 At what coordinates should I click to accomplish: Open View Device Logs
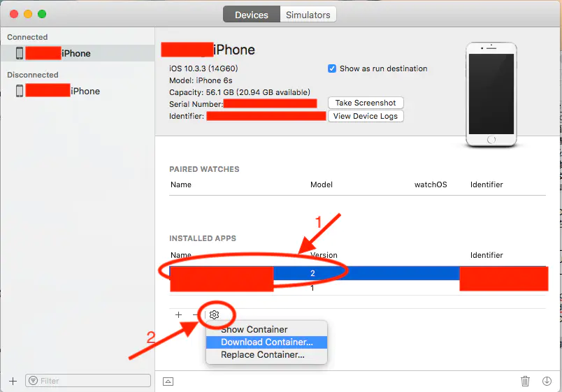coord(366,116)
